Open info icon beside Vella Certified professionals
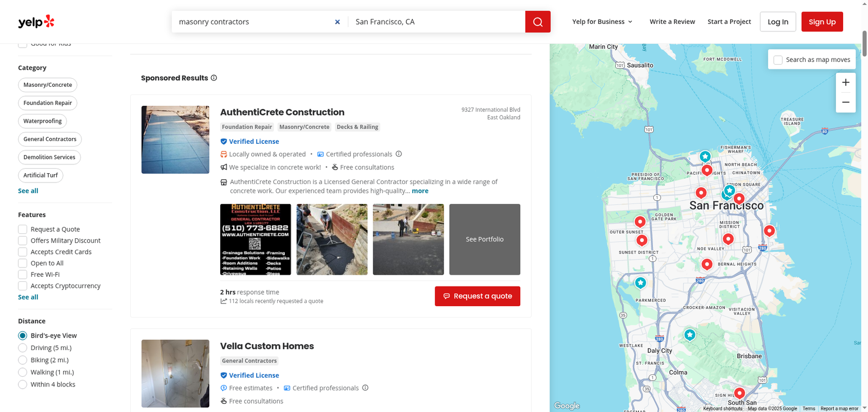 (365, 388)
